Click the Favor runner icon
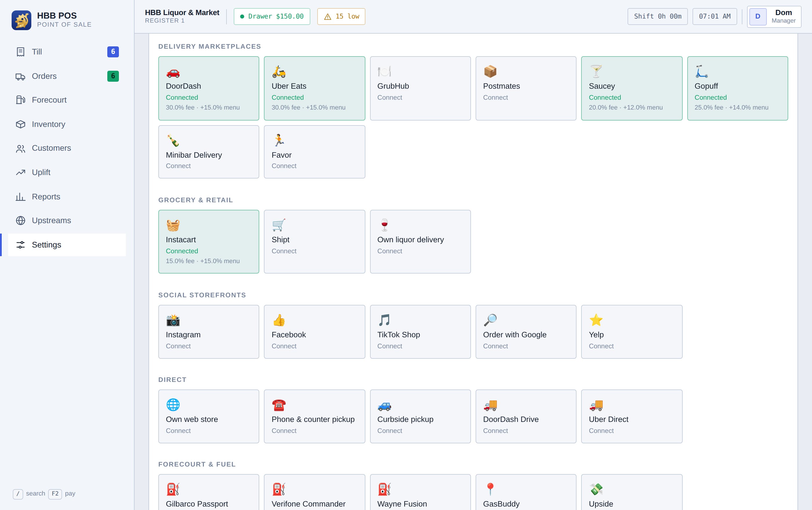Screen dimensions: 812x510 279,140
